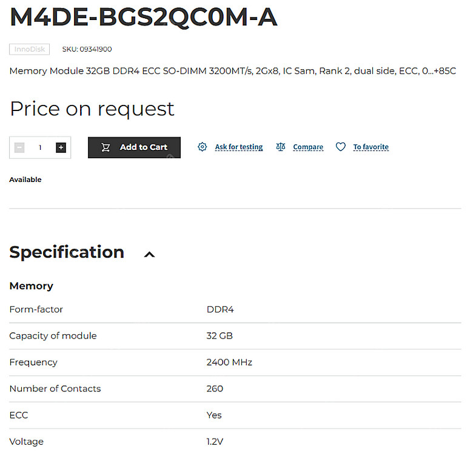
Task: Click the heart favorite icon
Action: [341, 147]
